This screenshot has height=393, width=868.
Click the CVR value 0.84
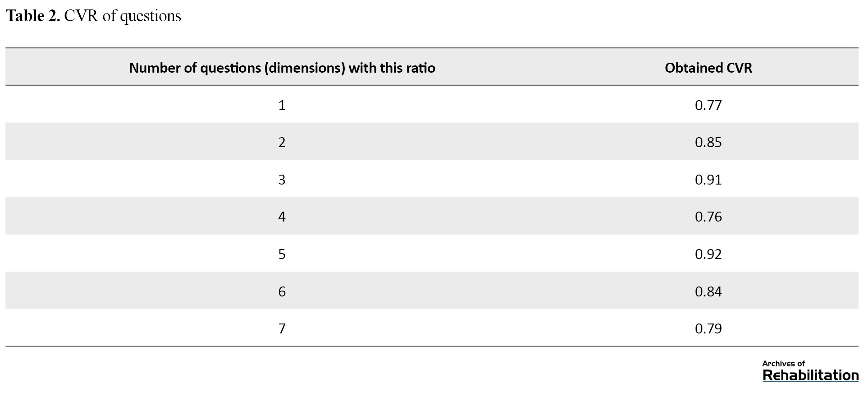point(708,291)
